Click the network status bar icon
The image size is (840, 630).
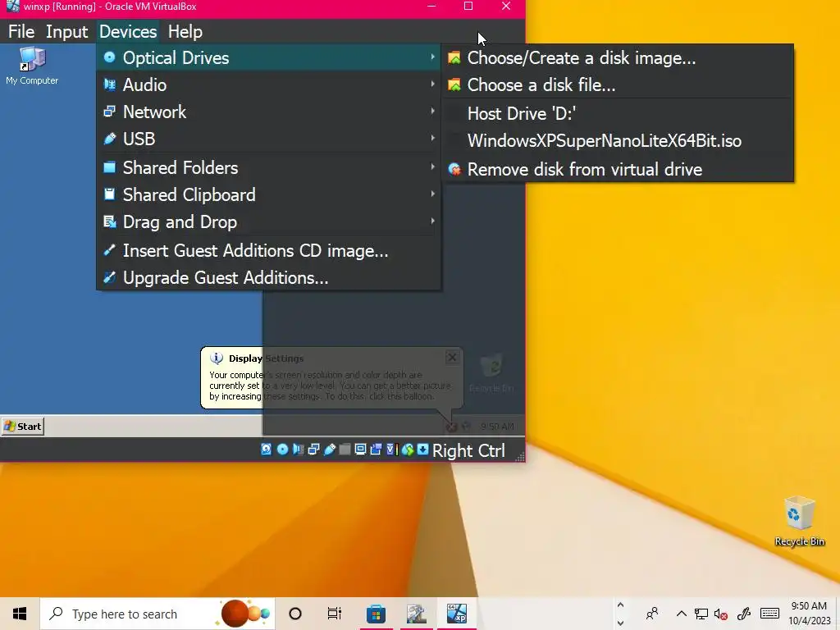coord(313,450)
